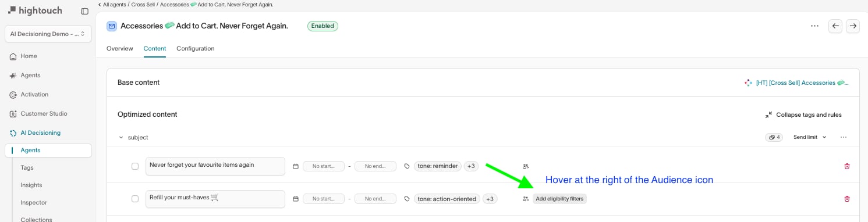Set end date for Never forget row
868x222 pixels.
click(375, 166)
